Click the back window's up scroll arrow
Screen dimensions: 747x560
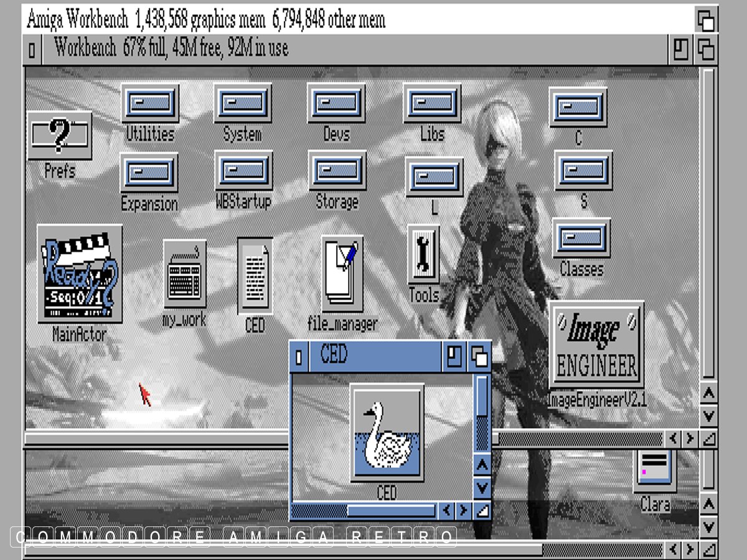(x=708, y=504)
